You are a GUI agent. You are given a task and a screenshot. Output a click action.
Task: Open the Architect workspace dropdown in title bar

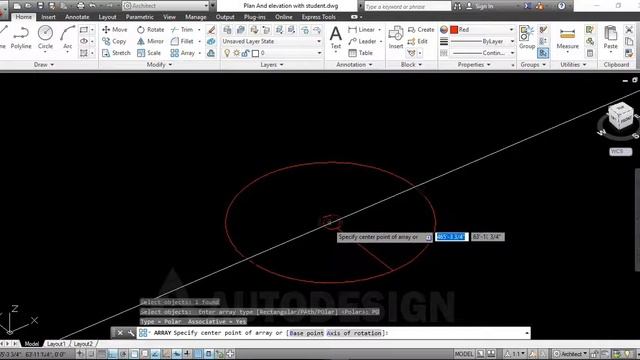coord(166,6)
